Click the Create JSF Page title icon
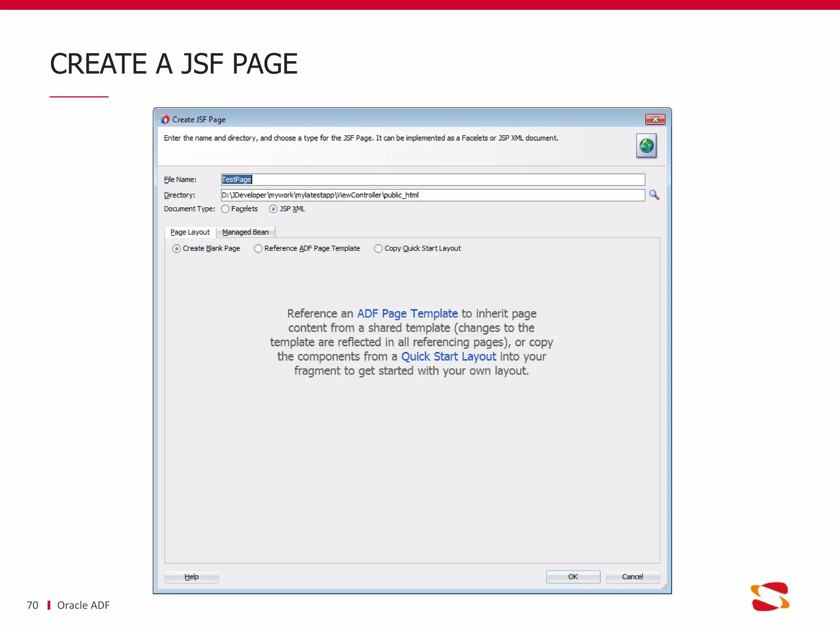The height and width of the screenshot is (630, 840). coord(164,119)
